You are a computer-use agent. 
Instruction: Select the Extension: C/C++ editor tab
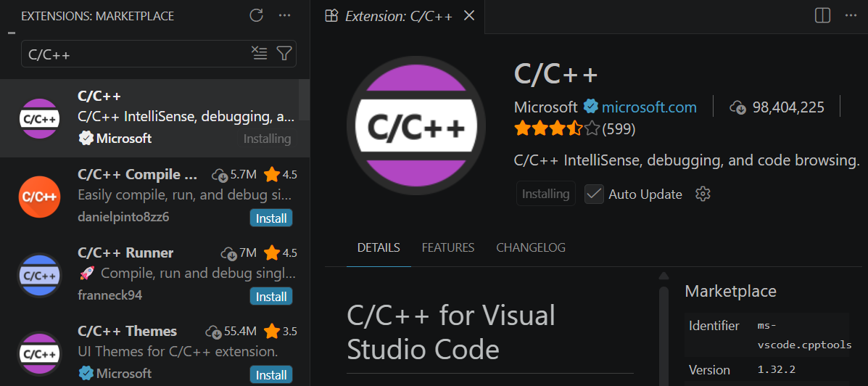(397, 16)
